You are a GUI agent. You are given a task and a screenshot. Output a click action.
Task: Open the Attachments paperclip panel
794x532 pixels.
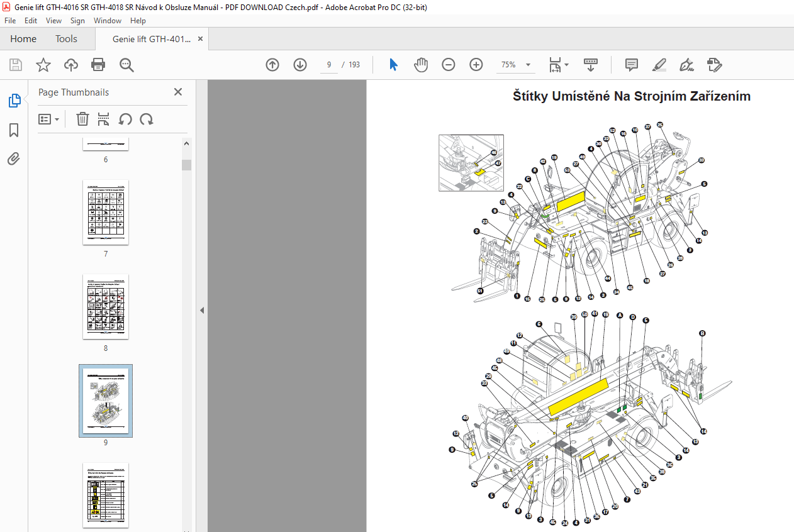14,158
